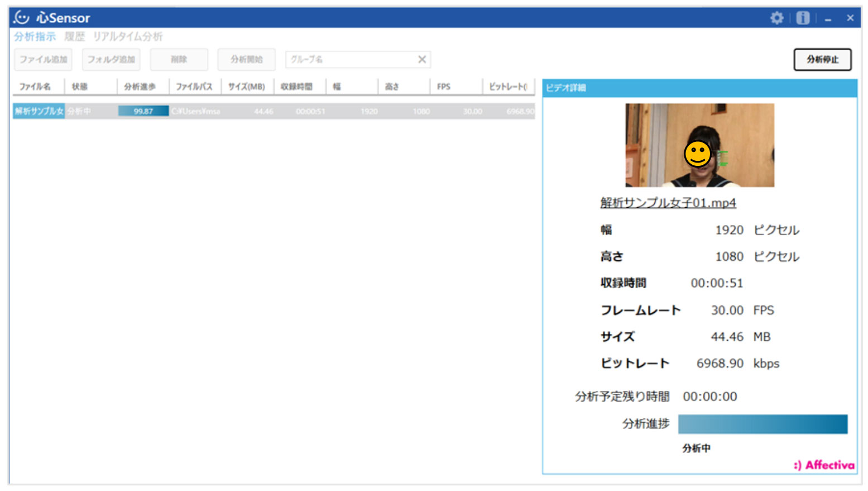The image size is (868, 491).
Task: Click the 心Sensor logo icon
Action: coord(22,17)
